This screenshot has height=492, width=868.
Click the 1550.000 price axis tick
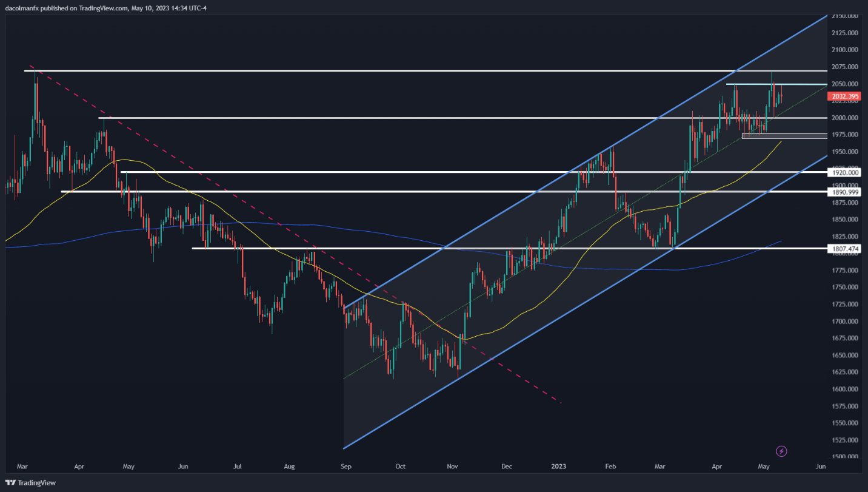tap(846, 423)
